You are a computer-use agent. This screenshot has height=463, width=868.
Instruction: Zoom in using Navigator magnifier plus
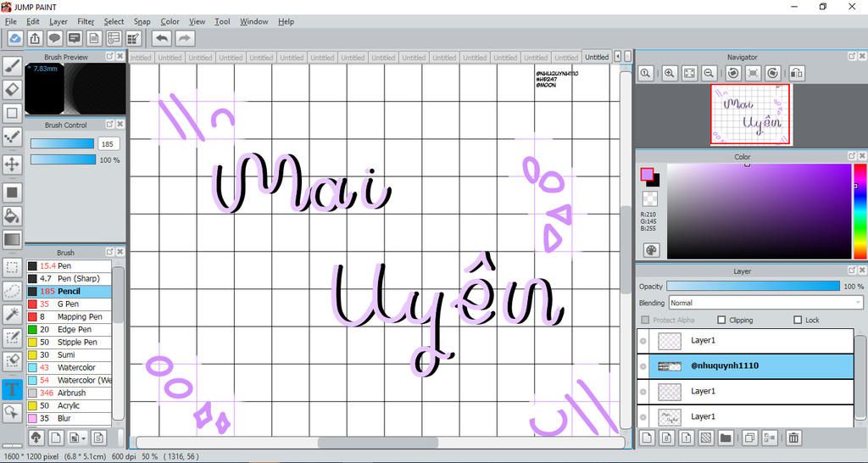pyautogui.click(x=669, y=73)
